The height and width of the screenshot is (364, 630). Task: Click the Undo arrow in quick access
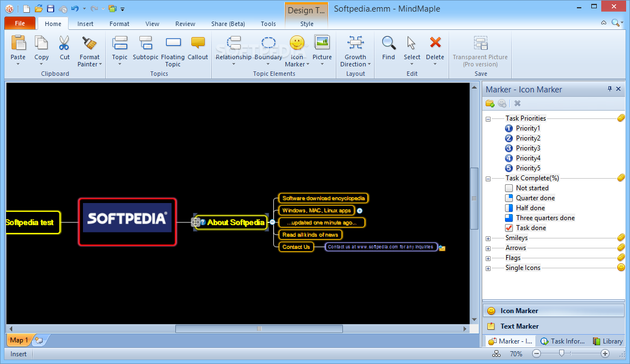(x=75, y=8)
